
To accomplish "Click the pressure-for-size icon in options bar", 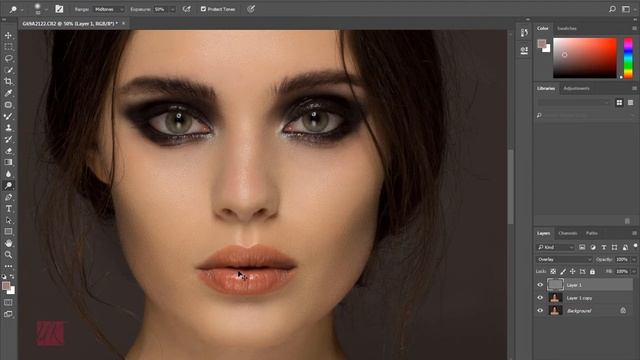I will click(251, 9).
